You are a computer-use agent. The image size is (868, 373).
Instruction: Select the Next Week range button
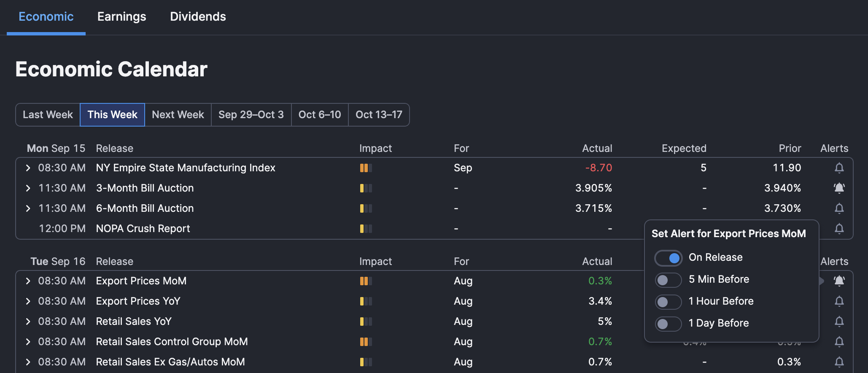178,115
